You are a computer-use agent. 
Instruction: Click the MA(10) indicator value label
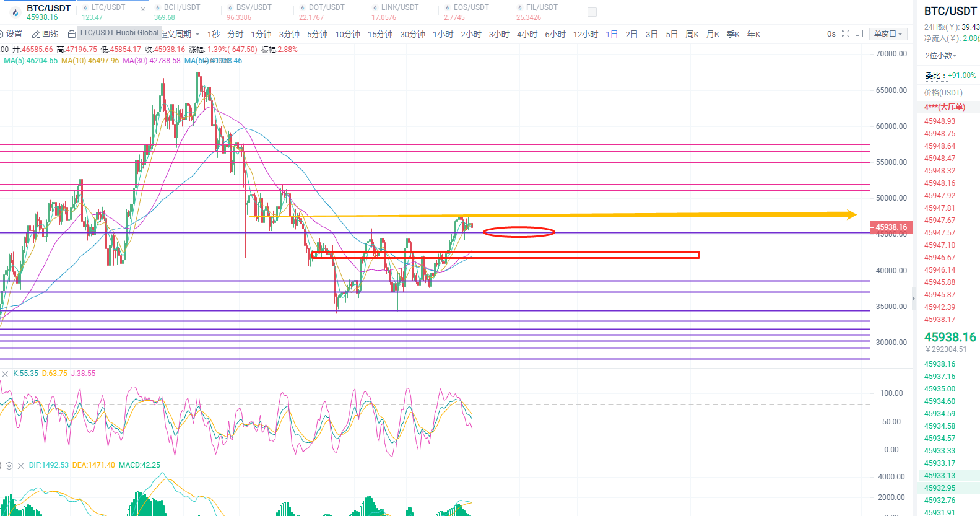(x=90, y=61)
